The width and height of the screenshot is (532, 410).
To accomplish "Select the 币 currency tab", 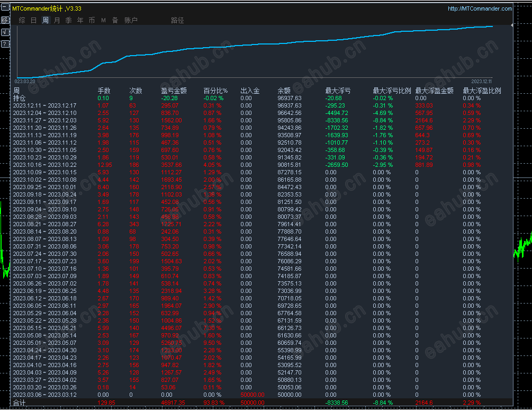I will [92, 20].
